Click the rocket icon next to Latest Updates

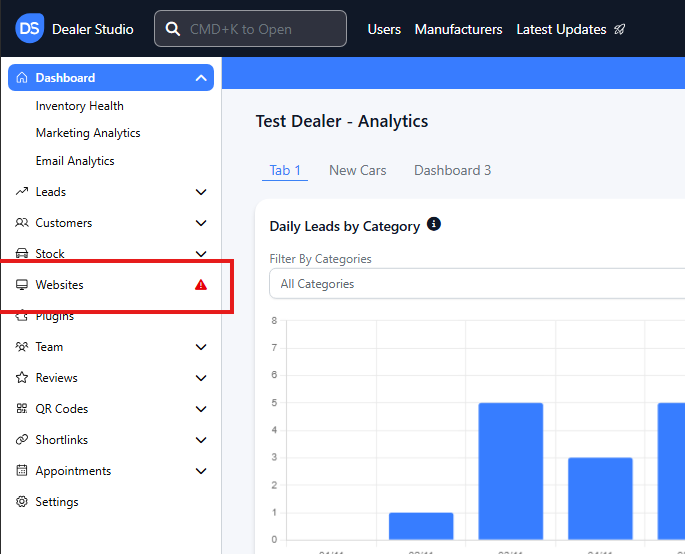click(620, 30)
